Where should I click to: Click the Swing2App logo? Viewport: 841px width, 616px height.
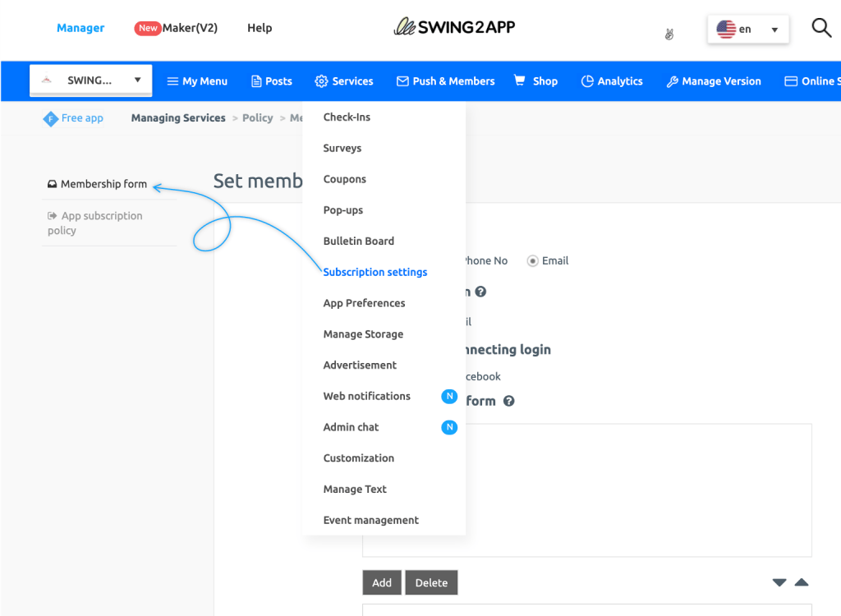click(x=454, y=25)
